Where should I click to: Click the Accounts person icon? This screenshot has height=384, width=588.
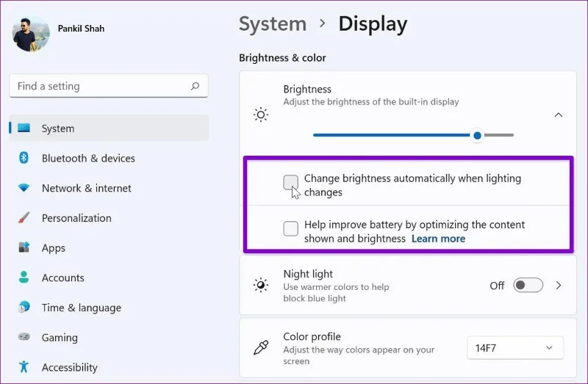[x=24, y=278]
